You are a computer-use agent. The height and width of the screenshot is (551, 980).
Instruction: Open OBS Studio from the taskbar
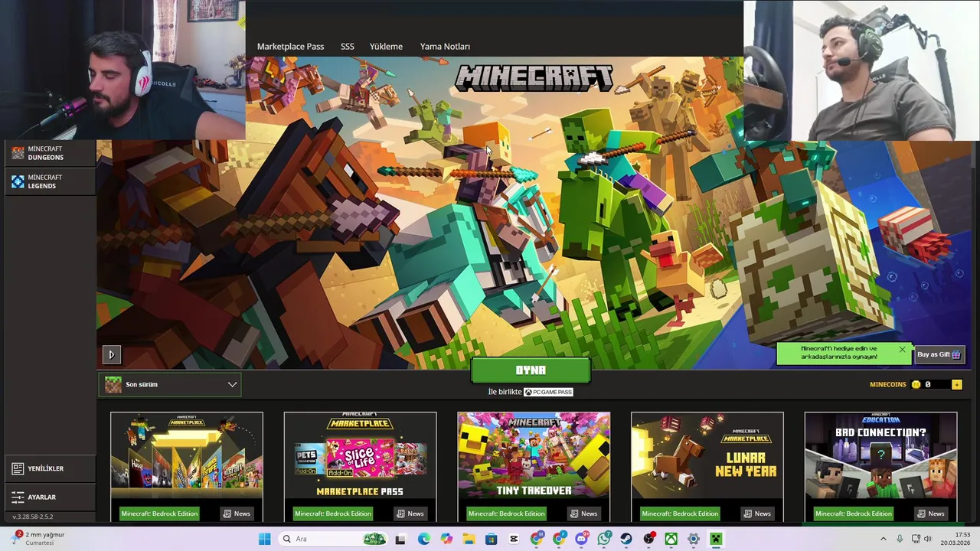pos(649,539)
